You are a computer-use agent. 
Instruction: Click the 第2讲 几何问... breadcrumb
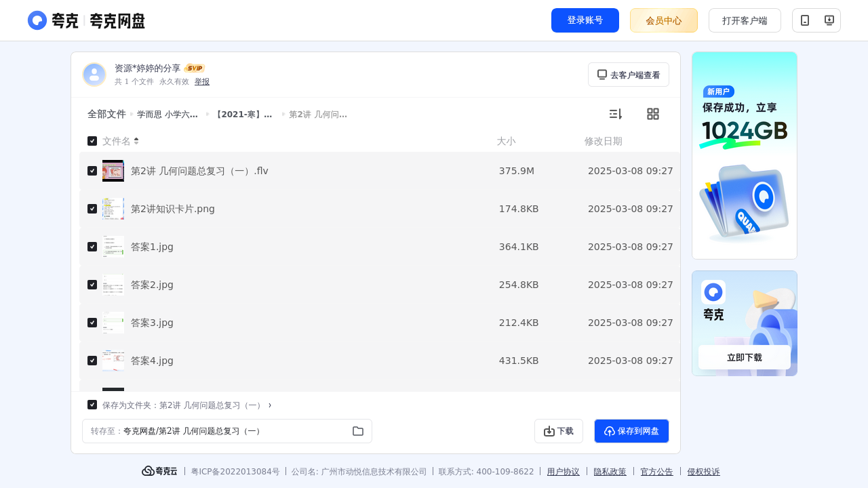[318, 115]
